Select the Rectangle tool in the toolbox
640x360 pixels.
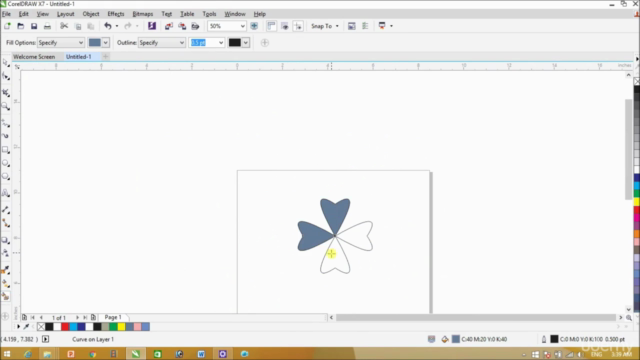pos(6,150)
